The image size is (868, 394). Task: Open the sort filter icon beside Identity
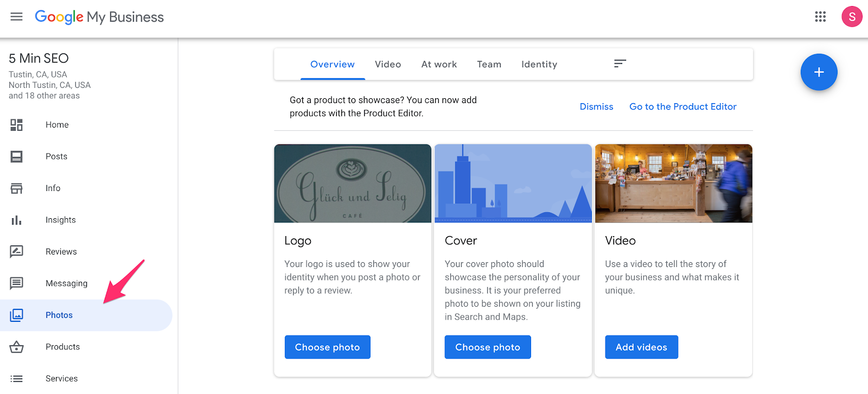pyautogui.click(x=620, y=64)
